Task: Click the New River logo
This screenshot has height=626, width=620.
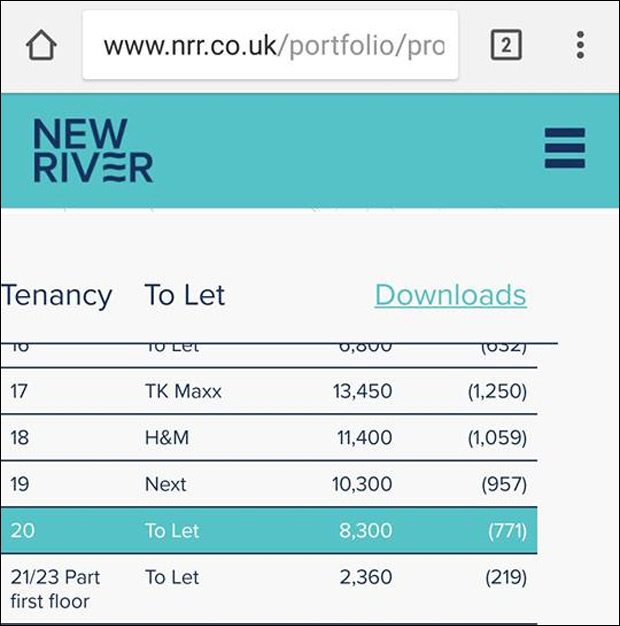Action: pyautogui.click(x=93, y=151)
